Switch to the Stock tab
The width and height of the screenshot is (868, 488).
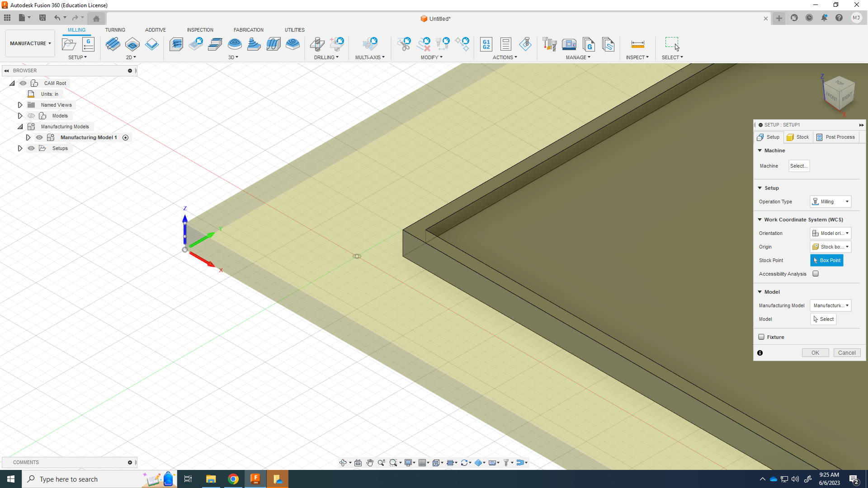(798, 137)
